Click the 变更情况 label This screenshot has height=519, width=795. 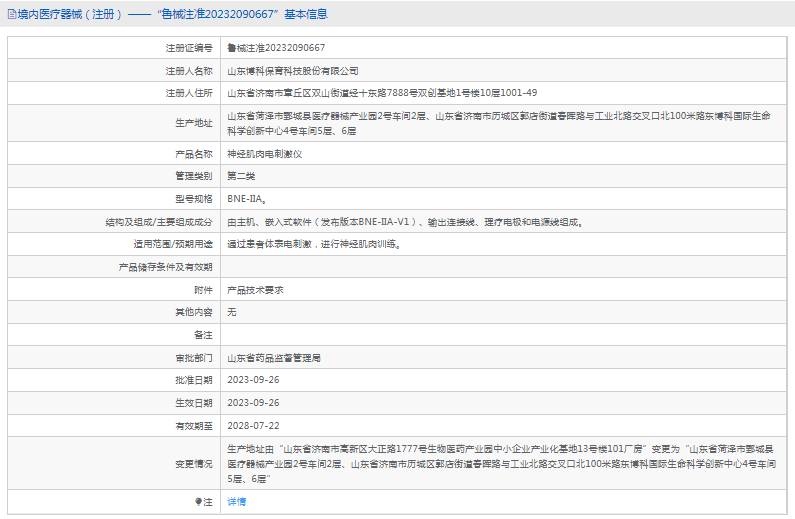(194, 464)
